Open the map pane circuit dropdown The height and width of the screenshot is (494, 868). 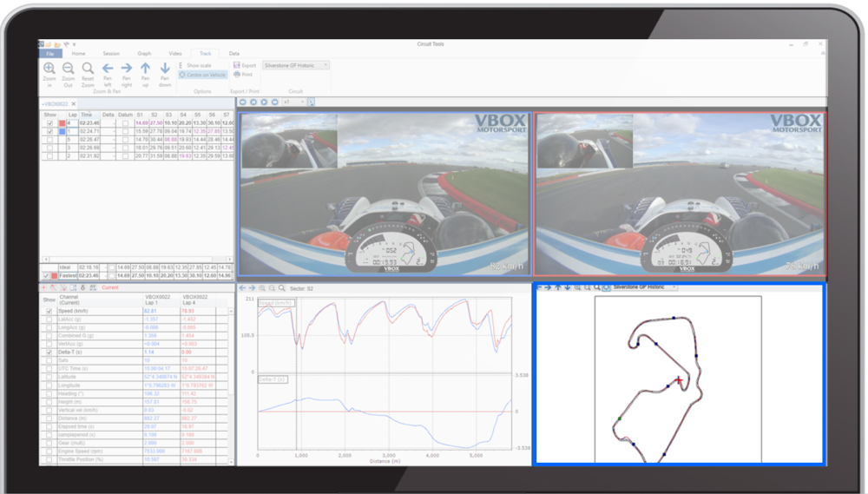click(x=644, y=287)
